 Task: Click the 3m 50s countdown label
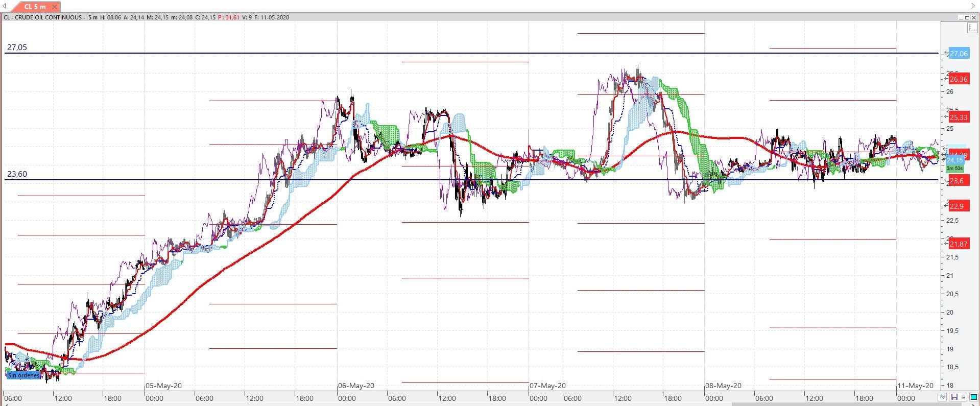coord(954,168)
